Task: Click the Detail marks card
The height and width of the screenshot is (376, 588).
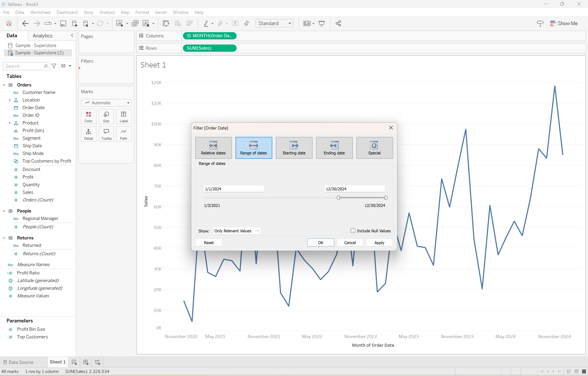Action: pos(89,134)
